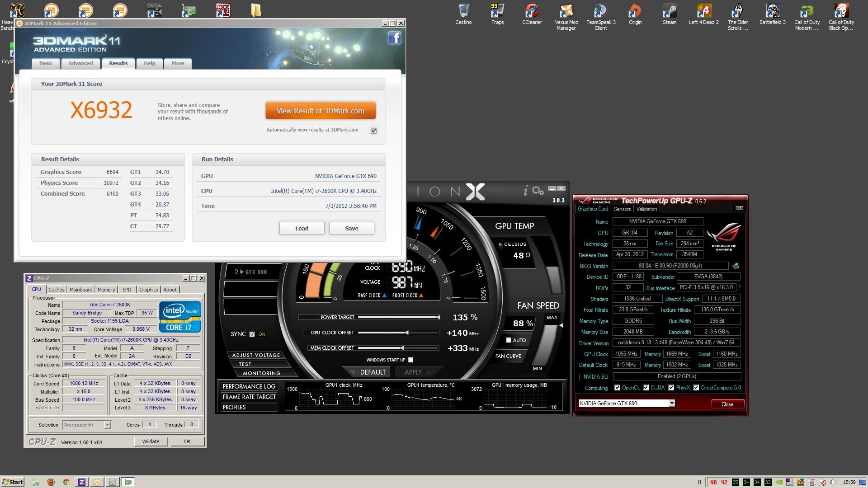Viewport: 868px width, 488px height.
Task: Open ADJUST VOLTAGE in Precision X
Action: [x=256, y=355]
